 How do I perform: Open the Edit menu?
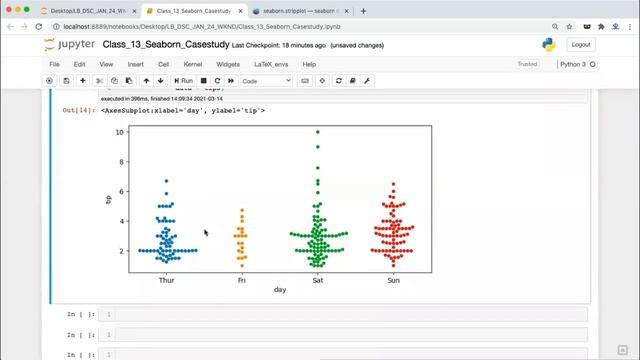coord(79,64)
